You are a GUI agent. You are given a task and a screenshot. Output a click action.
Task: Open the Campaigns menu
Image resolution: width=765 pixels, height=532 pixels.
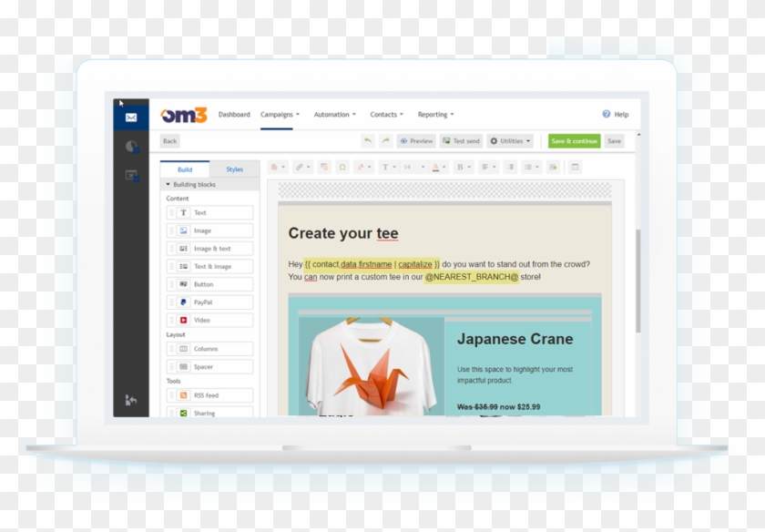pyautogui.click(x=280, y=114)
